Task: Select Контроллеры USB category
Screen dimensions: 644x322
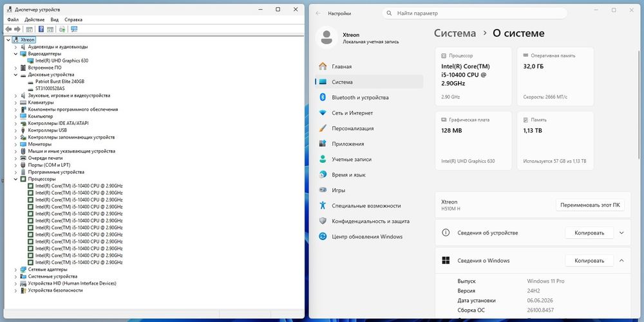Action: point(47,130)
